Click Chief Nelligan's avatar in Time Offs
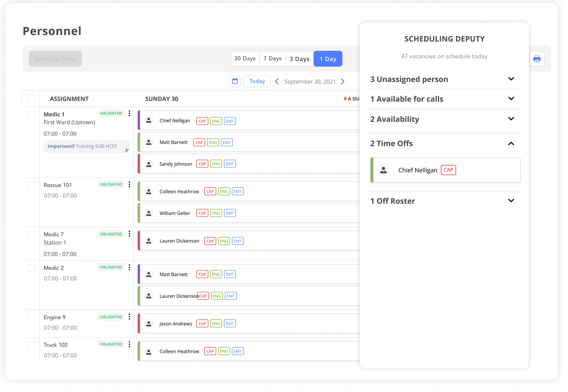This screenshot has height=392, width=568. coord(383,170)
